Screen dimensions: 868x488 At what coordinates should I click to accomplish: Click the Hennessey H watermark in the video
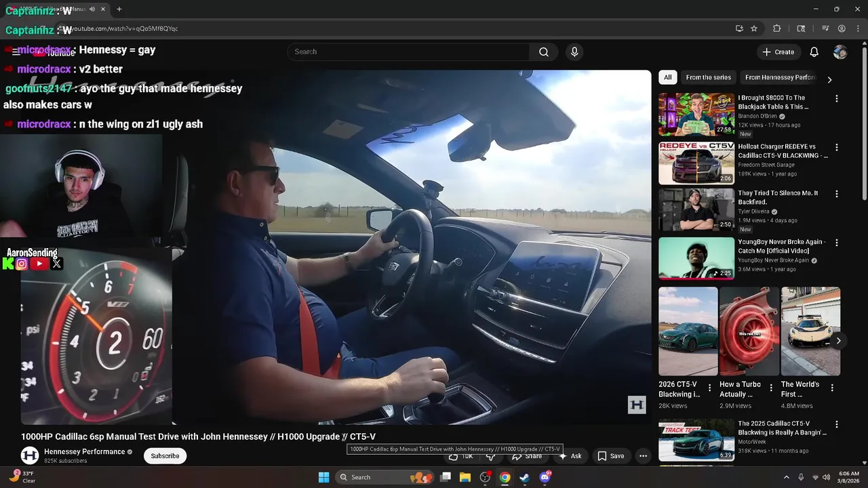tap(637, 405)
